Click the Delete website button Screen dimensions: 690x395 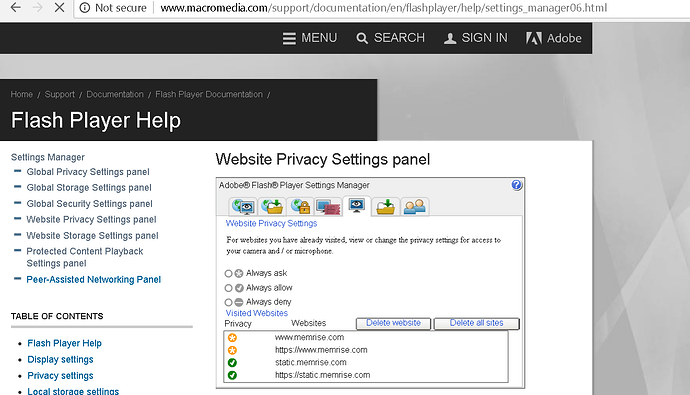coord(393,323)
